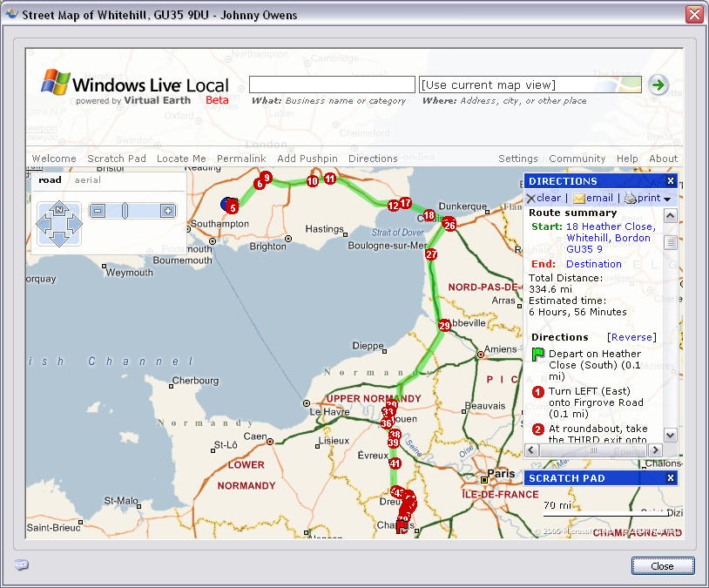Click route waypoint marker 29 on map
Image resolution: width=709 pixels, height=588 pixels.
444,326
